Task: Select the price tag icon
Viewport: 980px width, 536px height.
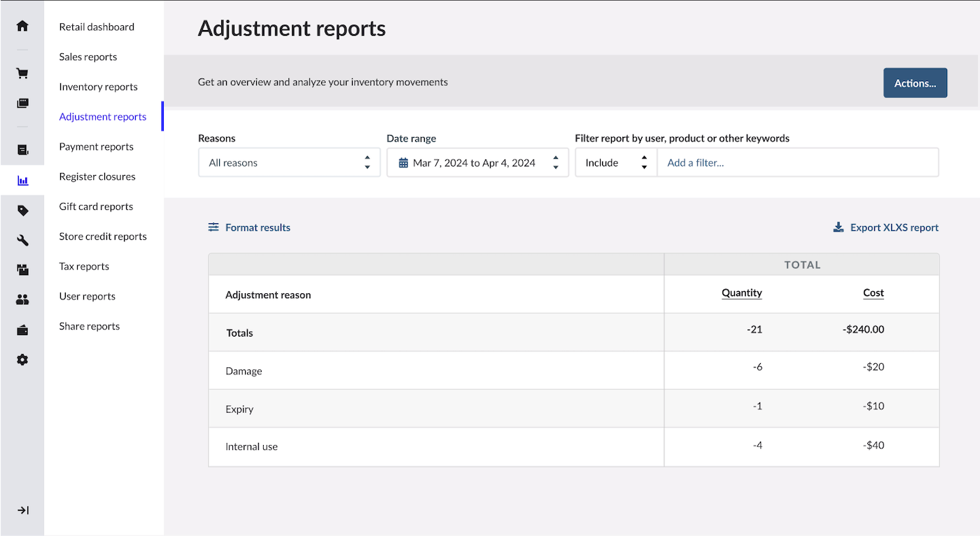Action: (22, 210)
